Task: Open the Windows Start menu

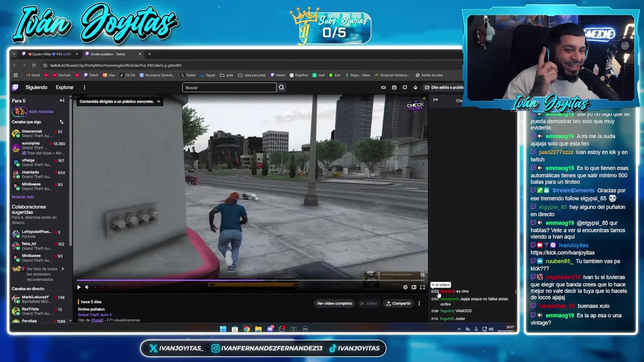Action: (x=223, y=329)
